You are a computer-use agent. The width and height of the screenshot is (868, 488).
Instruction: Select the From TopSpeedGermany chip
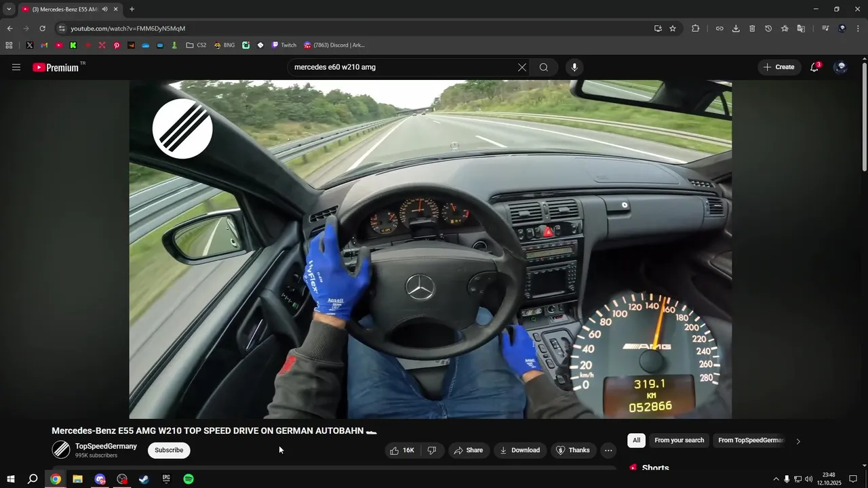click(x=751, y=441)
